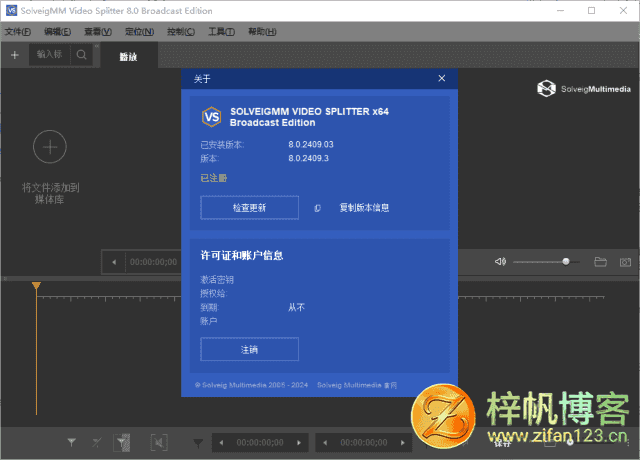The width and height of the screenshot is (640, 460).
Task: Click the 将文件添加到媒体库 text
Action: pyautogui.click(x=50, y=193)
